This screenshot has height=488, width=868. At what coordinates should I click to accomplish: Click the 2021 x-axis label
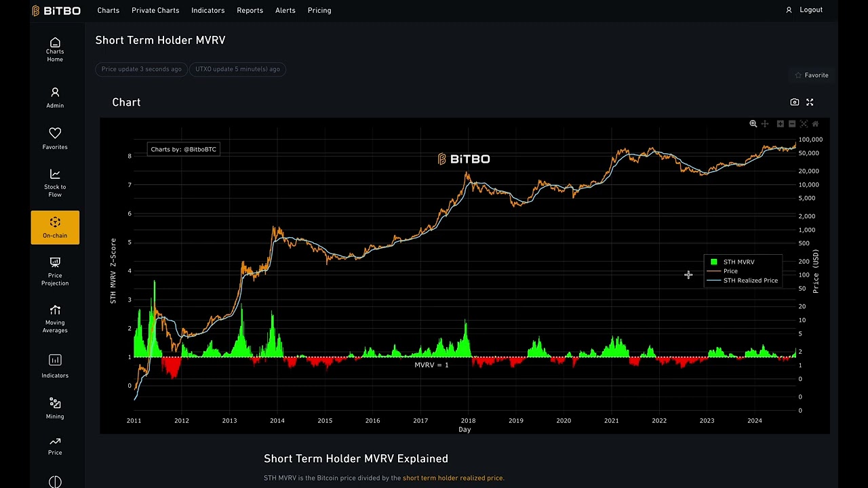click(611, 421)
